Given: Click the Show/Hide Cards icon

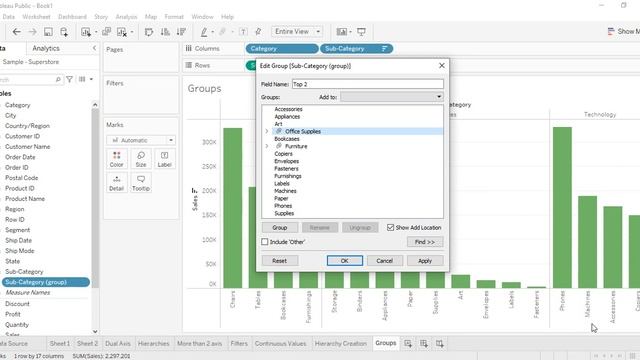Looking at the screenshot, I should click(342, 32).
